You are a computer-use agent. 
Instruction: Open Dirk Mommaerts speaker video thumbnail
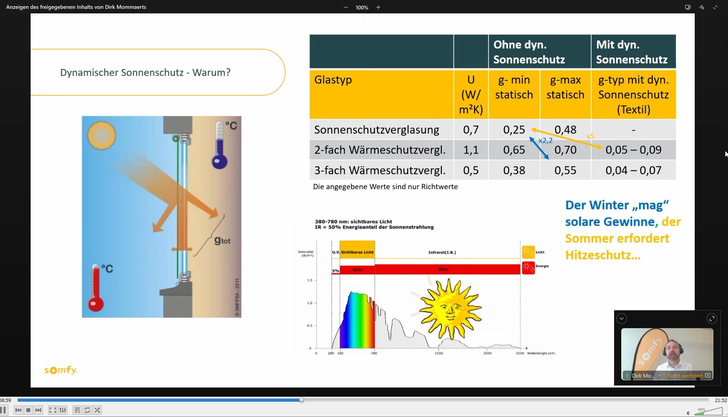[665, 354]
